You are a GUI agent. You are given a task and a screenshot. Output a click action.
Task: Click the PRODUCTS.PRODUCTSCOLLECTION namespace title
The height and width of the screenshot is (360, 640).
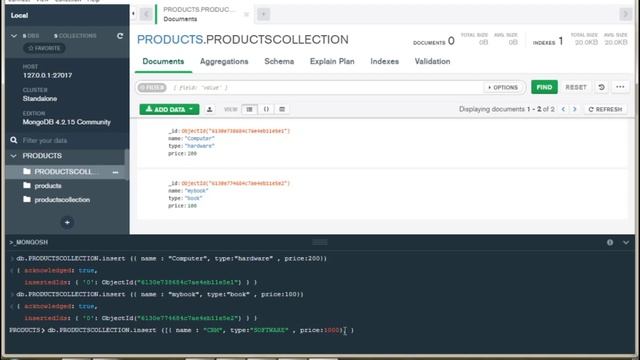coord(243,40)
